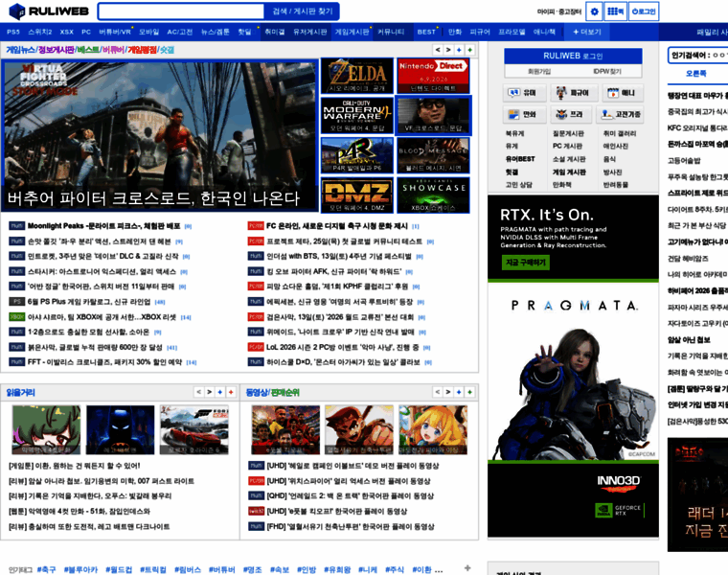Click blue plus icon in 게임뉴스 header
The height and width of the screenshot is (575, 728).
[x=459, y=50]
